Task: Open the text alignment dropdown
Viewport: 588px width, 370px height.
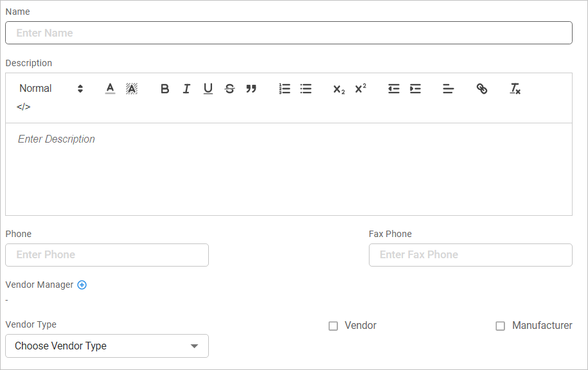Action: coord(449,89)
